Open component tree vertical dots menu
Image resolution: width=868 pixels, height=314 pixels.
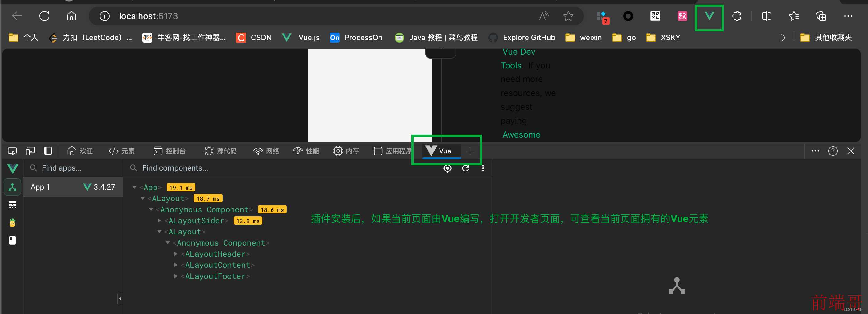(483, 168)
